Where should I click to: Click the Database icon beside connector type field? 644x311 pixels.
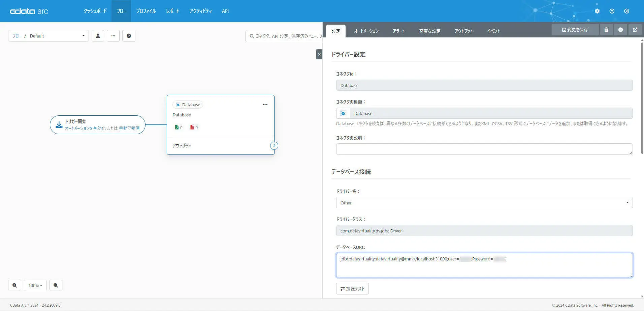click(x=343, y=113)
